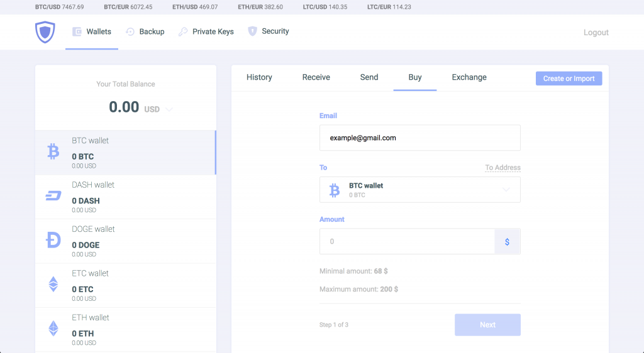Viewport: 644px width, 353px height.
Task: Switch to History tab
Action: [259, 77]
